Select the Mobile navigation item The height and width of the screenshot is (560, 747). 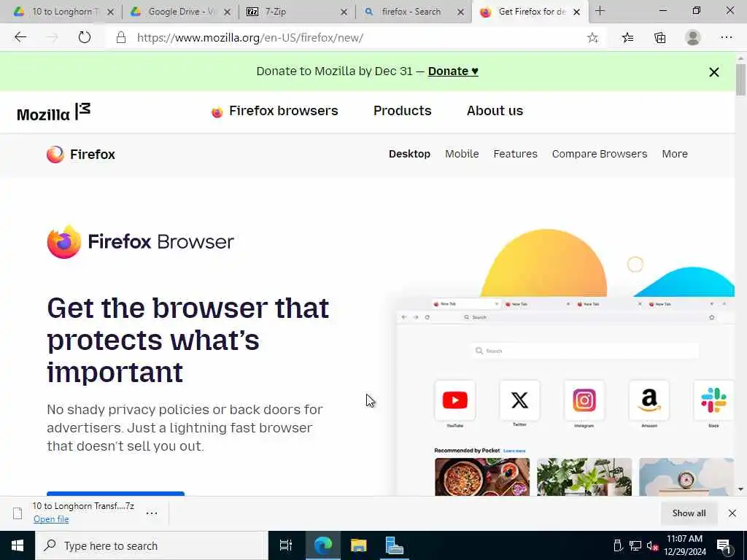coord(462,154)
